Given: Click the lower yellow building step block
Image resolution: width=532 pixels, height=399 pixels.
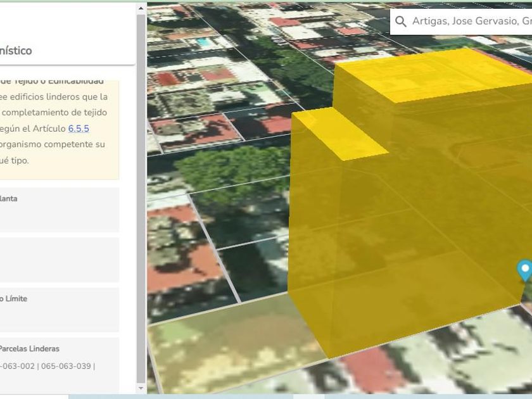Looking at the screenshot, I should 339,134.
